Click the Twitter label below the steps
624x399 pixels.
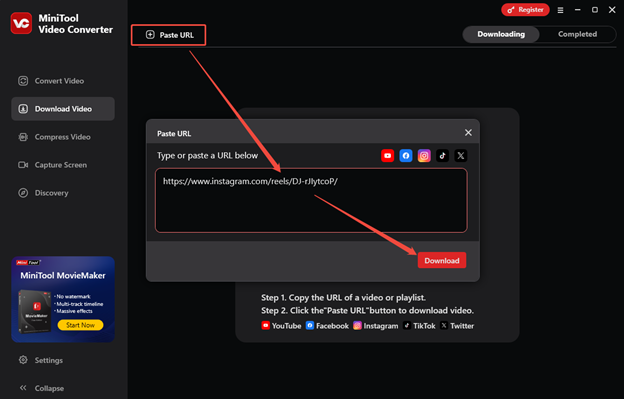pos(462,326)
